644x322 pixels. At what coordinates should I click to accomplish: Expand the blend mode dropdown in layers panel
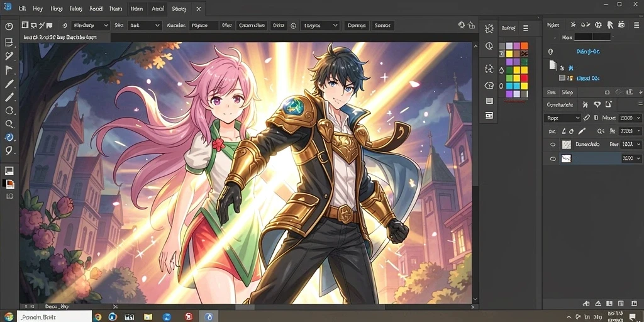(562, 118)
